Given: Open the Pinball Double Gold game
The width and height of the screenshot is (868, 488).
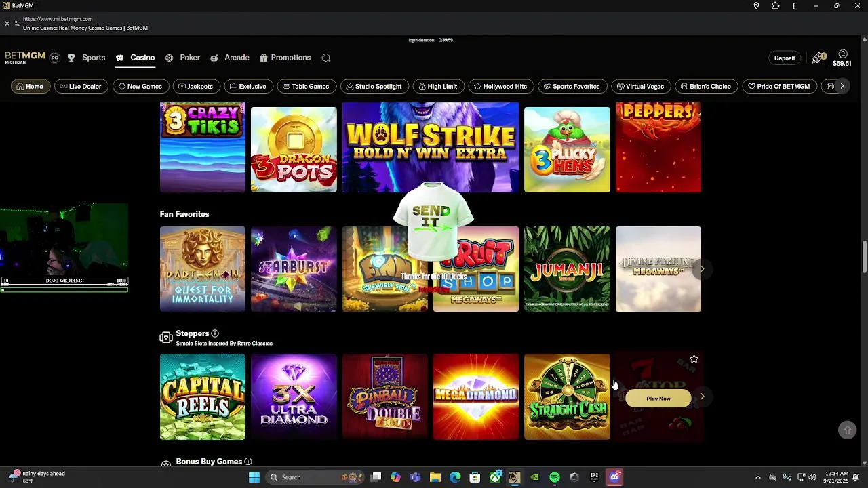Looking at the screenshot, I should click(x=384, y=396).
